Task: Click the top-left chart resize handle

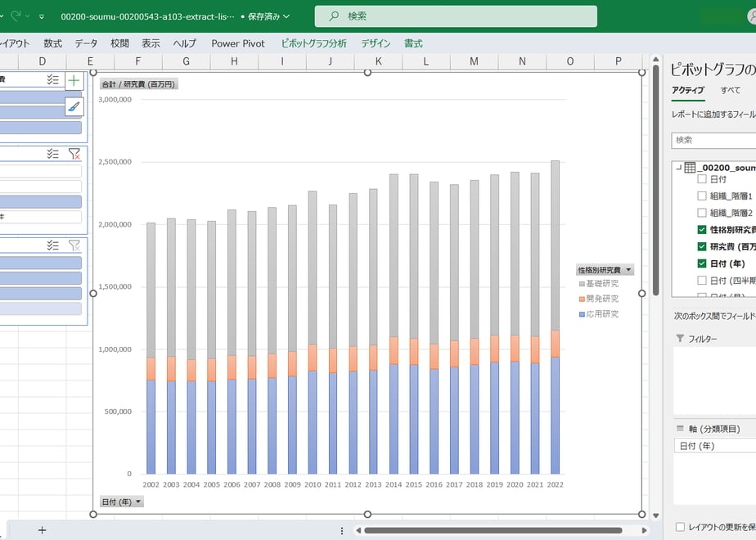Action: coord(93,72)
